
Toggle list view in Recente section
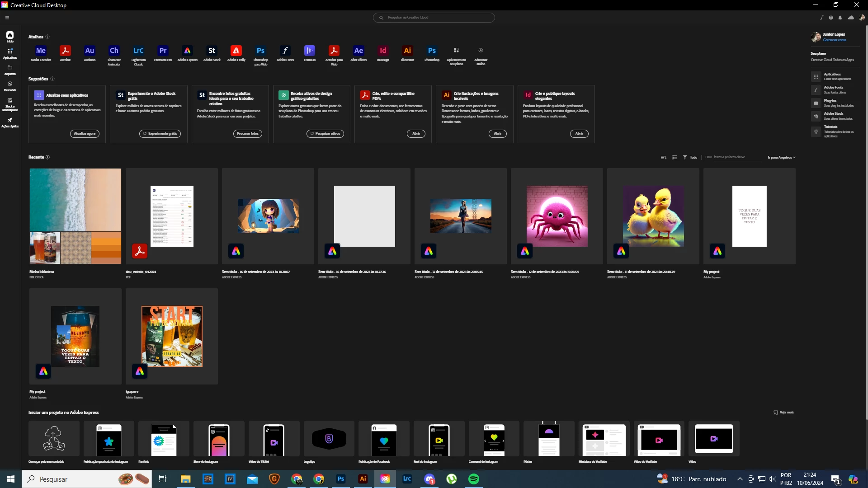coord(675,157)
